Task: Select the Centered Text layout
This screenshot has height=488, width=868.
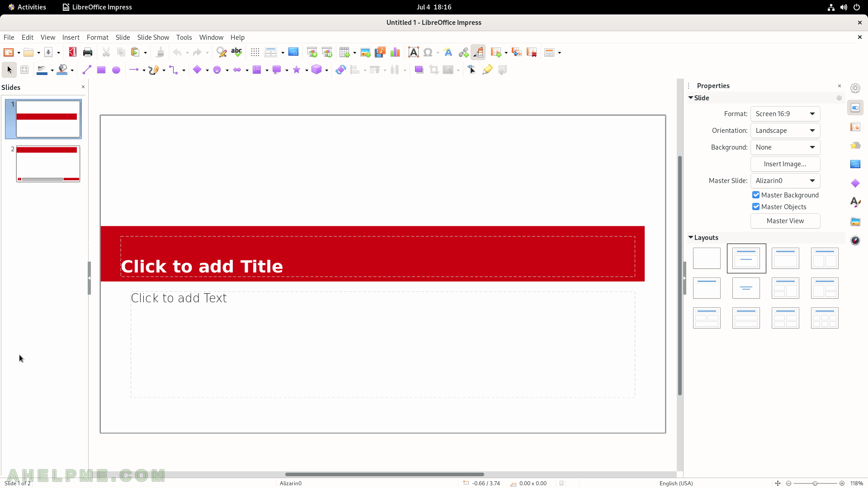Action: pyautogui.click(x=746, y=288)
